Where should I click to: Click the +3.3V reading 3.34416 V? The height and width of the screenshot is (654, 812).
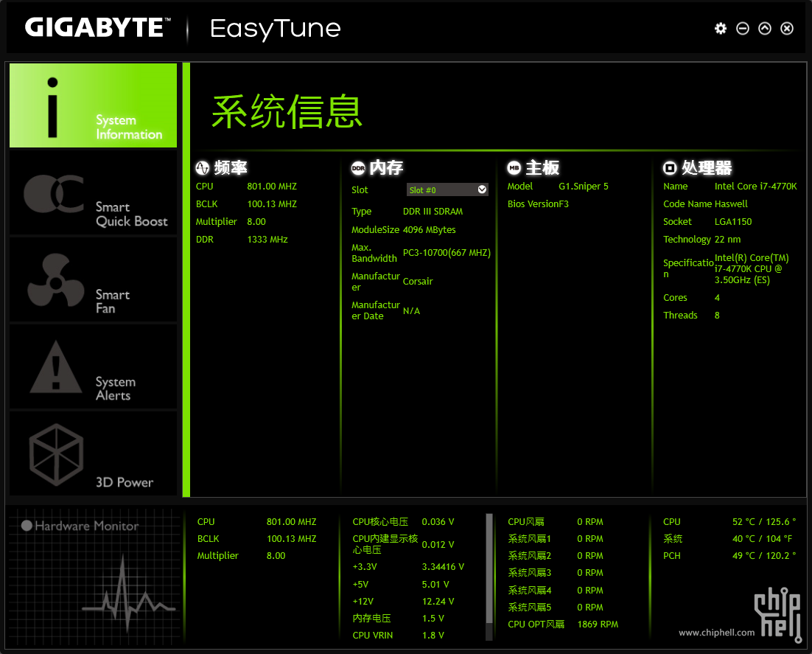pyautogui.click(x=444, y=567)
